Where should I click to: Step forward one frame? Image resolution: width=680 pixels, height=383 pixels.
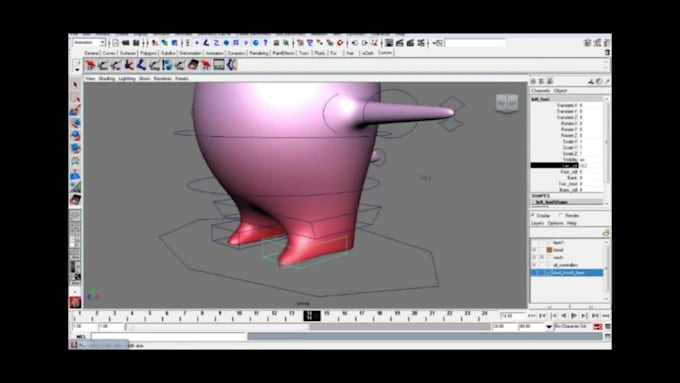pyautogui.click(x=585, y=316)
